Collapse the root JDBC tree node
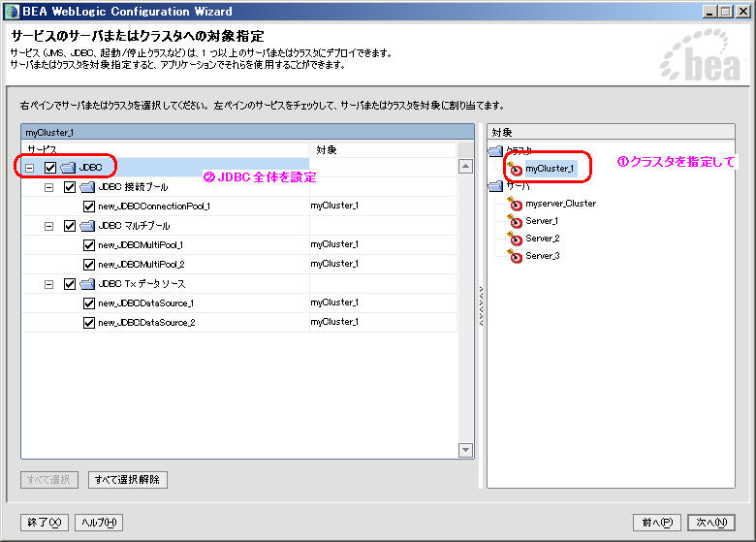The width and height of the screenshot is (756, 542). tap(30, 168)
